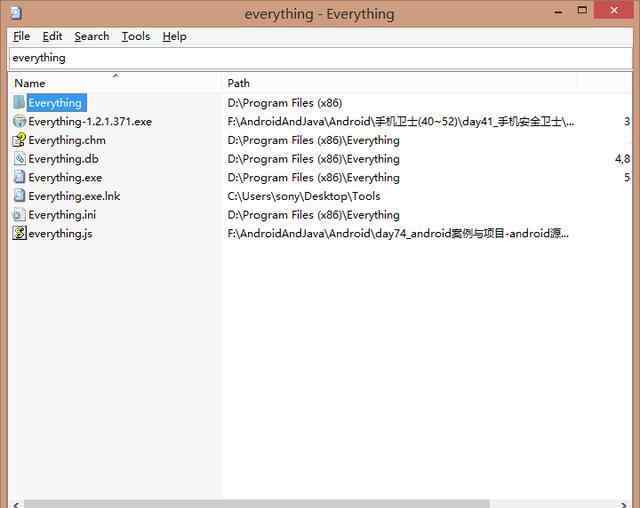Sort results by the Name column header
The width and height of the screenshot is (640, 508).
(x=114, y=83)
